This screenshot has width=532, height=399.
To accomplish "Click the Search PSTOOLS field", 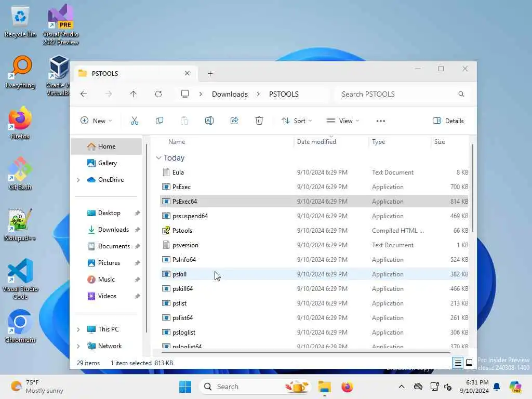I will click(402, 94).
